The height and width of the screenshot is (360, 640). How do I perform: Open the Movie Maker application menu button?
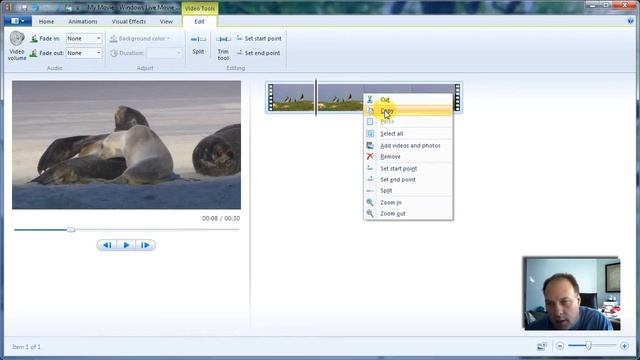[x=18, y=21]
